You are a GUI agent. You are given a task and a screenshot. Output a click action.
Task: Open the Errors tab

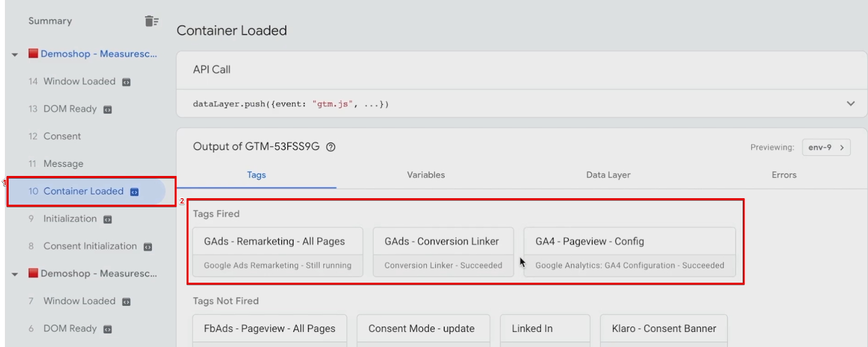784,175
